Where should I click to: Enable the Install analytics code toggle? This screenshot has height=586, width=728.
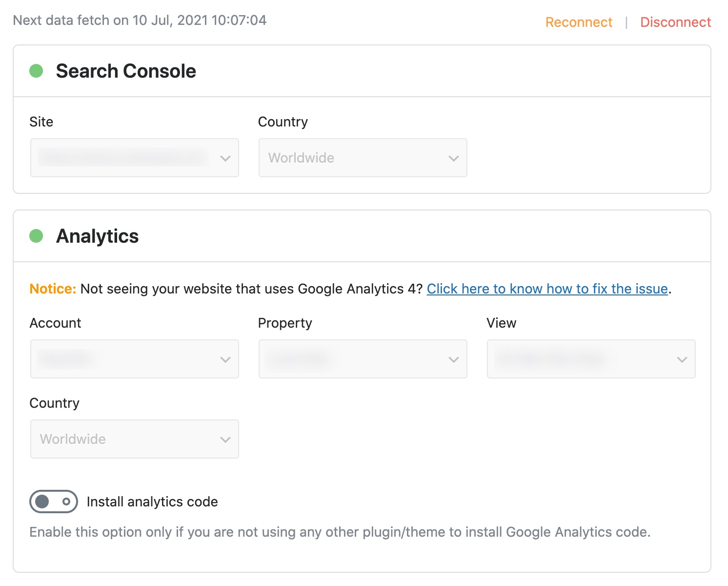click(54, 502)
